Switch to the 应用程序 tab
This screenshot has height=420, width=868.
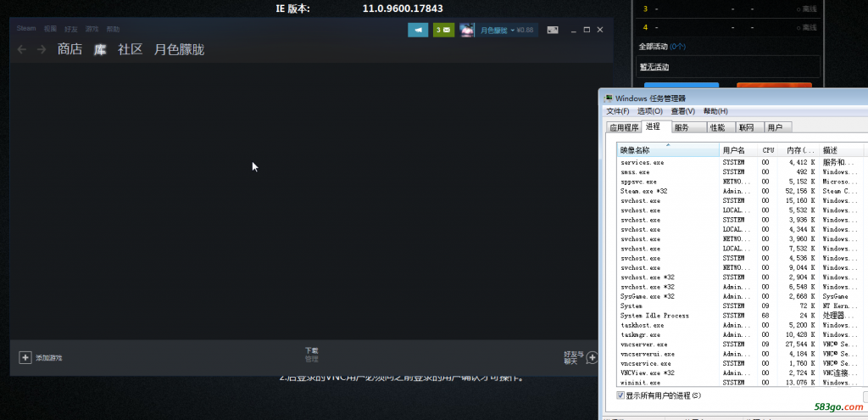[x=624, y=127]
